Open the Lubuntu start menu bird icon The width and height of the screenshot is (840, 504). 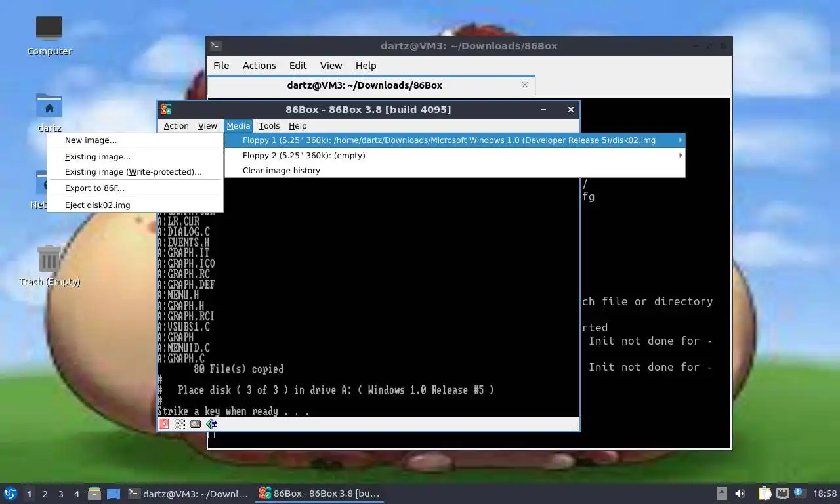tap(10, 493)
